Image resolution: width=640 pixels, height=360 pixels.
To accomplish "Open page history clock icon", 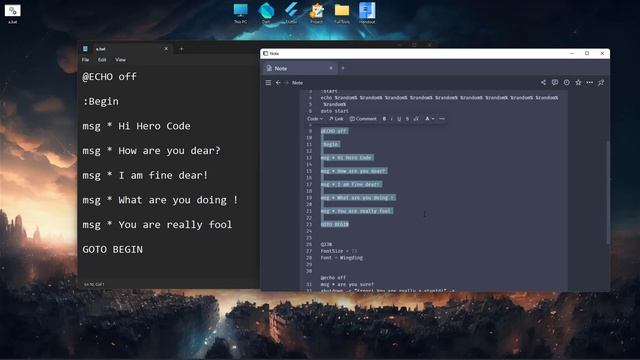I will (x=567, y=82).
